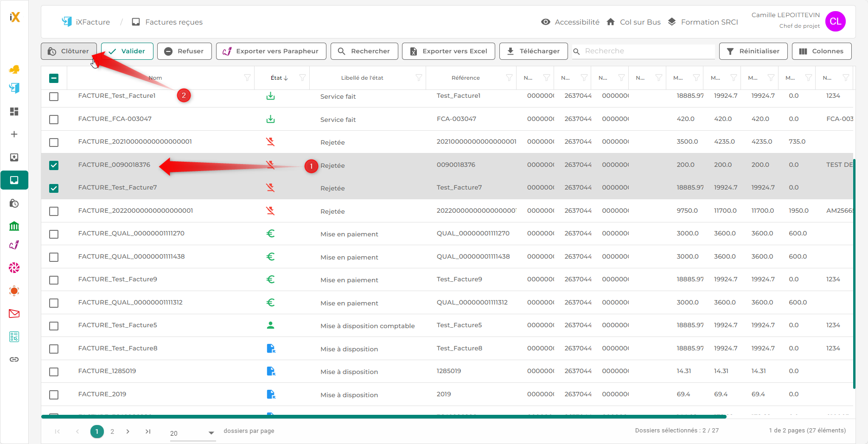Click the Accessibilité eye icon
Viewport: 868px width, 444px height.
click(x=546, y=22)
